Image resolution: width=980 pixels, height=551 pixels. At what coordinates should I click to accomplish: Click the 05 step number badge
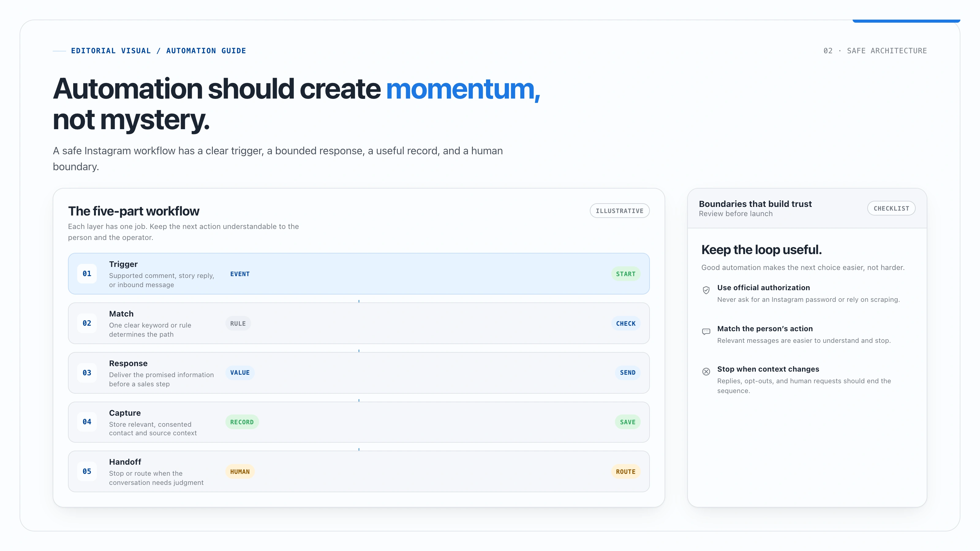[x=87, y=471]
